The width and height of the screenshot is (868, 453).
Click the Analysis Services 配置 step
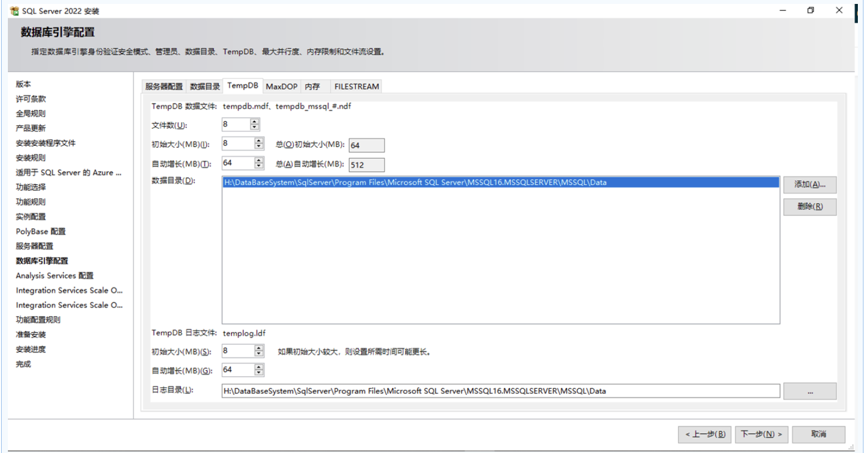[x=55, y=276]
